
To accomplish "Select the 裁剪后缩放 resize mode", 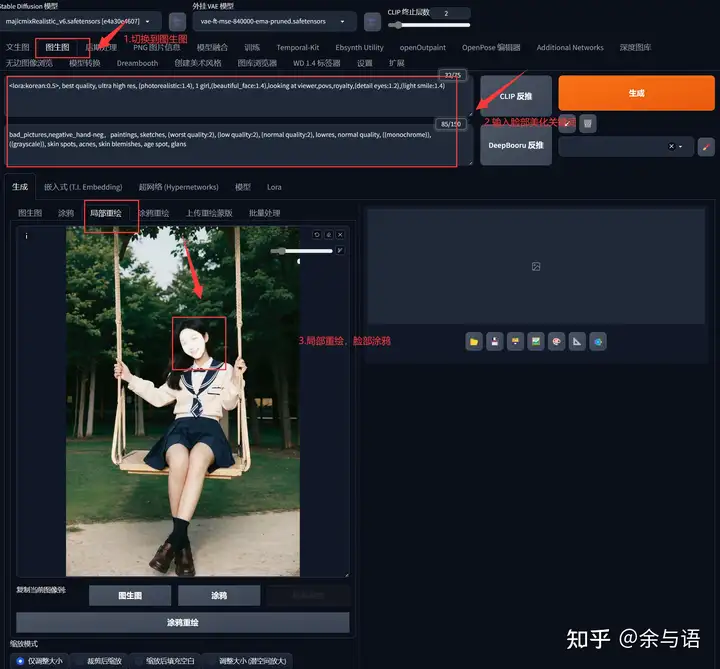I will (98, 661).
